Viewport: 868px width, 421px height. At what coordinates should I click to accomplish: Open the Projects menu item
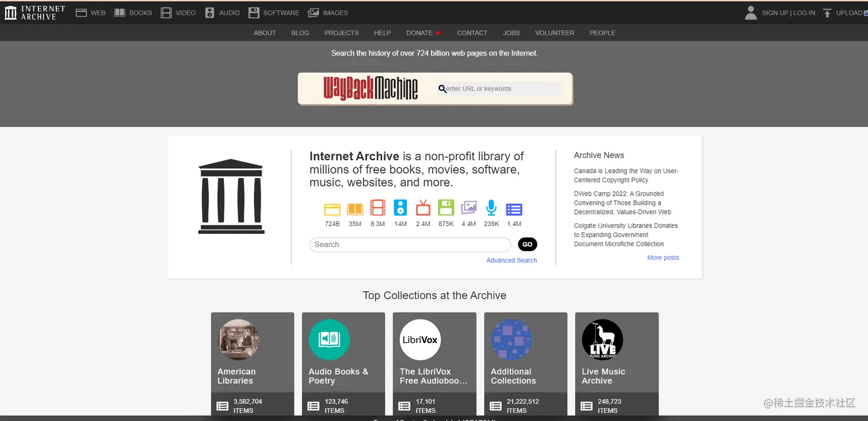click(342, 33)
